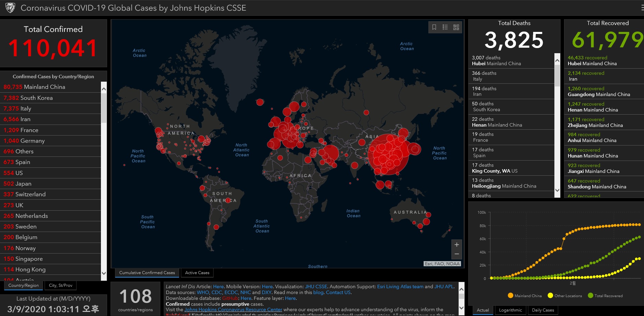
Task: Show the Actual chart tab
Action: coord(483,310)
